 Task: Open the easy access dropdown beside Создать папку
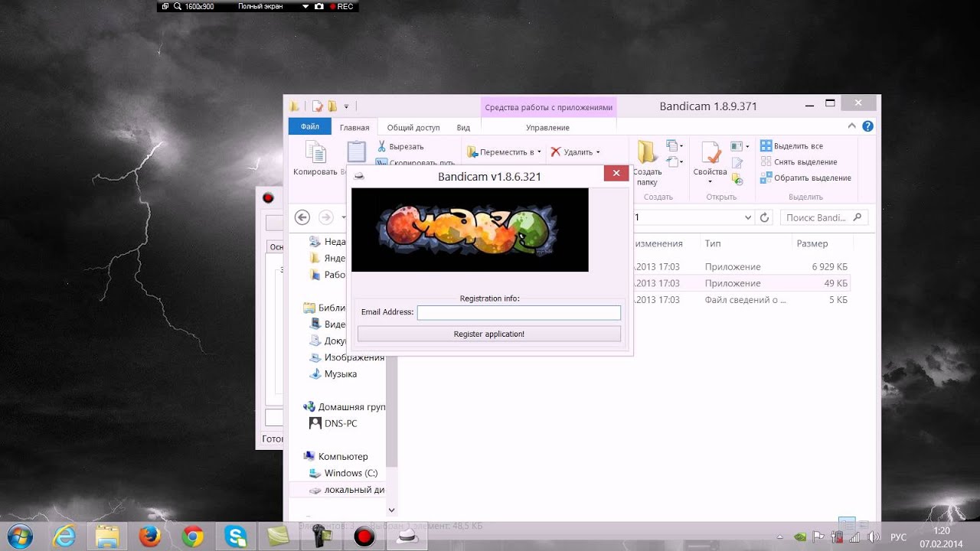coord(675,162)
